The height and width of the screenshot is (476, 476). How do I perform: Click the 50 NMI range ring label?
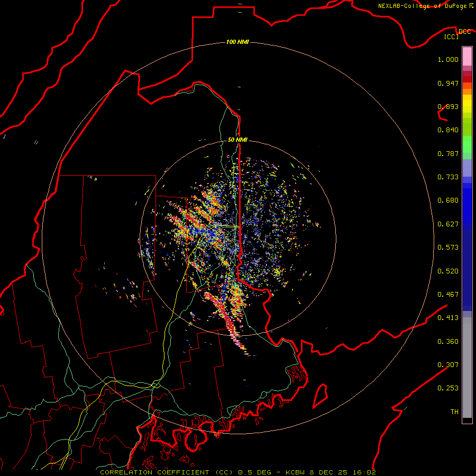coord(237,140)
